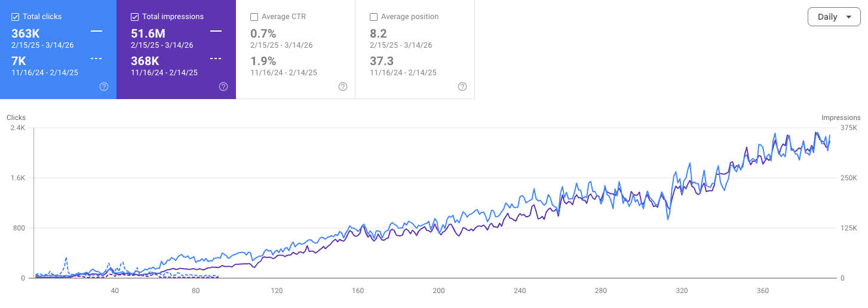Click Average position help question icon
Screen dimensions: 868x308
pos(462,87)
